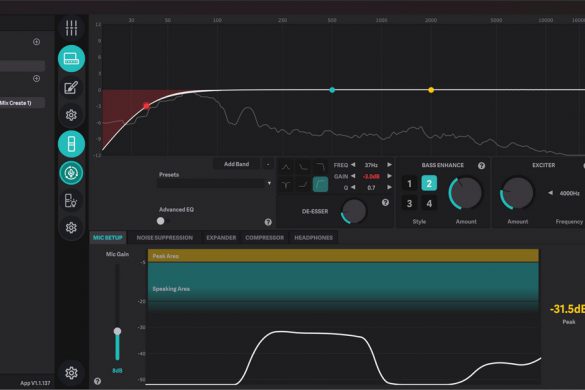Select the notch filter shape icon
This screenshot has height=390, width=585.
(x=286, y=184)
